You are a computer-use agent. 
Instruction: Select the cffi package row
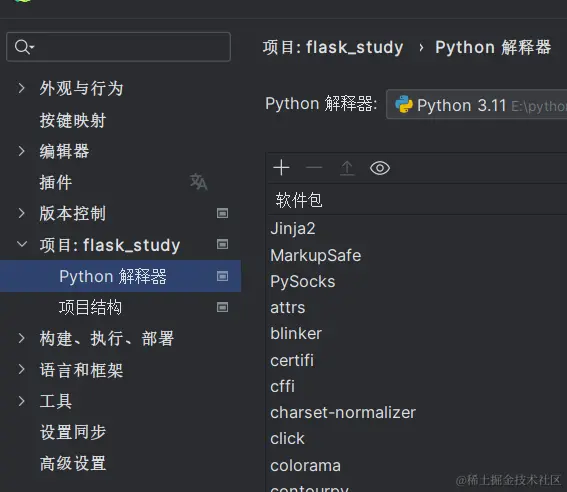[418, 386]
